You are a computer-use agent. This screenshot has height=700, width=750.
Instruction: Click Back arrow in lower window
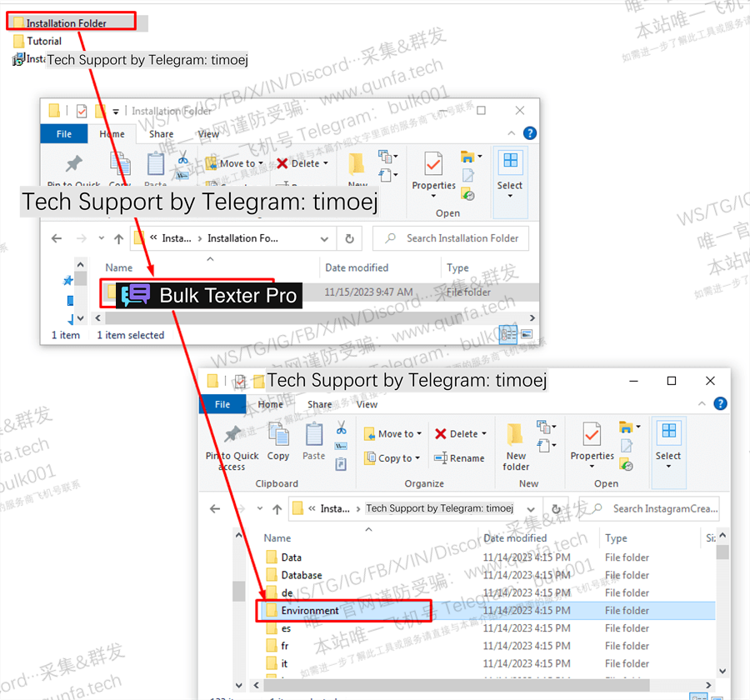coord(215,508)
